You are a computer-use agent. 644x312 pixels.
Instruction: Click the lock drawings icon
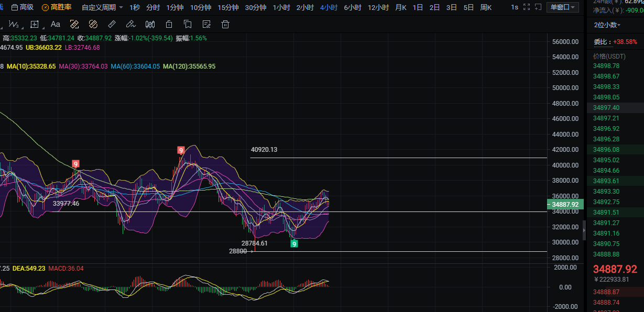(x=169, y=24)
